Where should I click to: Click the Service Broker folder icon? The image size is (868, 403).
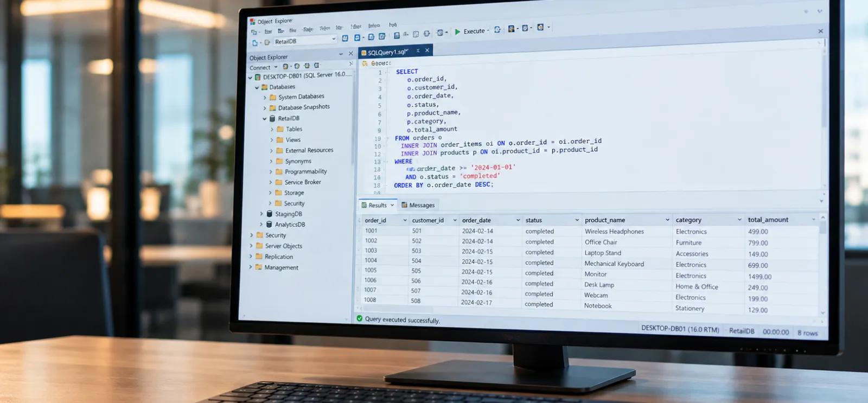[x=278, y=182]
